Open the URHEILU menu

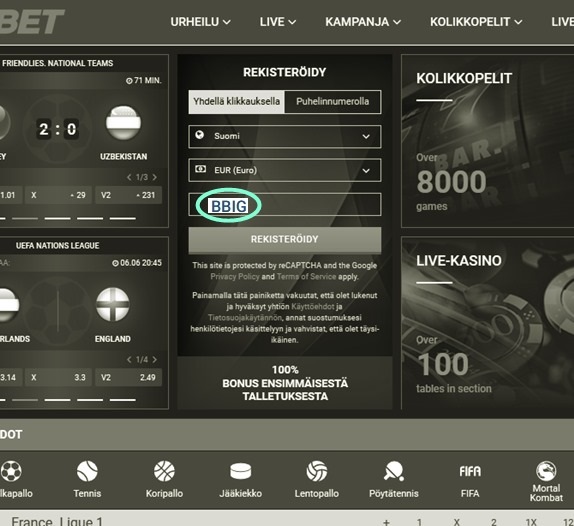coord(200,22)
